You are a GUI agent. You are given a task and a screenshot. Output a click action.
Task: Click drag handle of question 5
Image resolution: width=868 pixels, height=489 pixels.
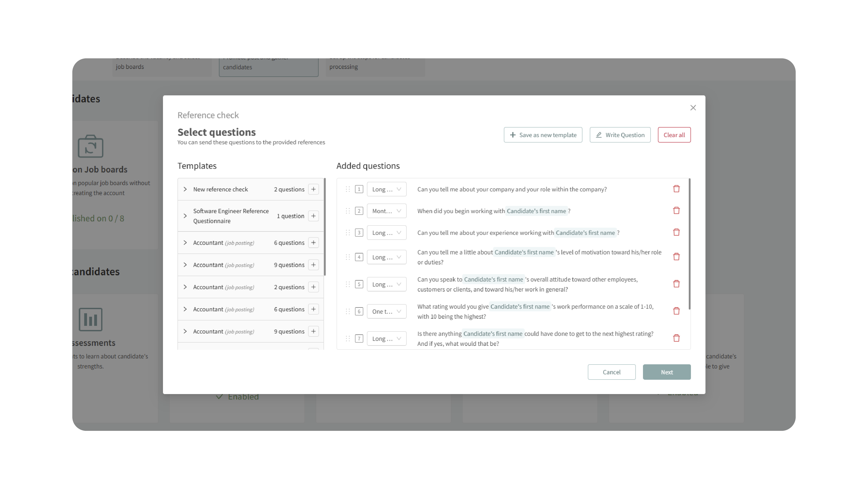click(348, 284)
